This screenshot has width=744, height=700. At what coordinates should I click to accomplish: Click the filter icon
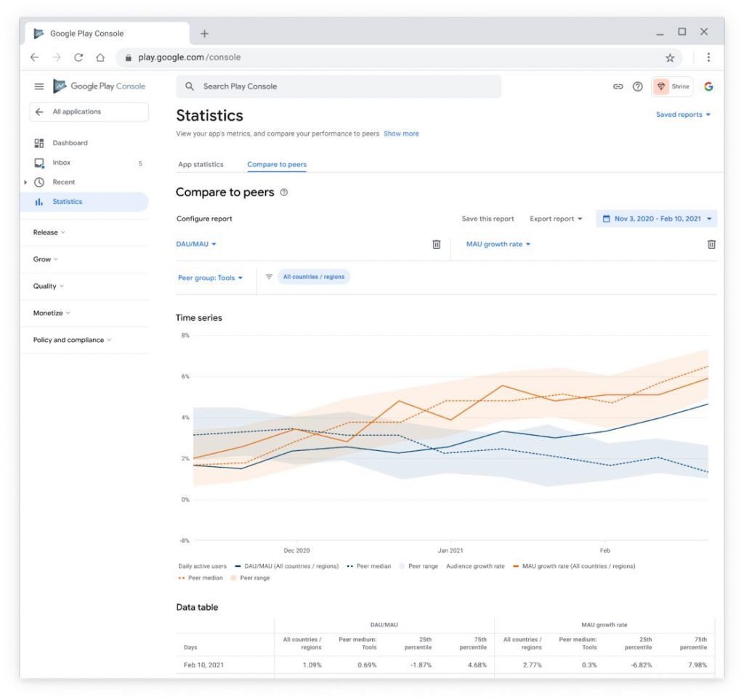(269, 277)
